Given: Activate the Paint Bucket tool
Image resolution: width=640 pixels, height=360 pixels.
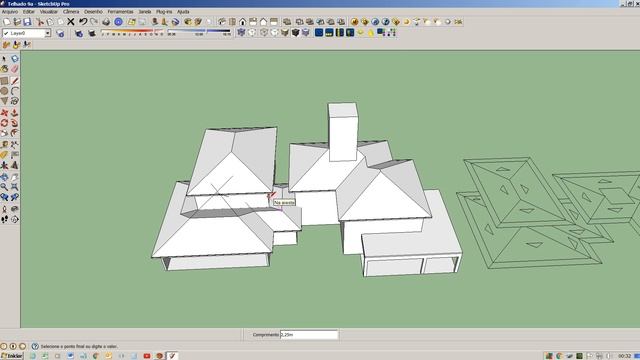Looking at the screenshot, I should click(x=4, y=69).
